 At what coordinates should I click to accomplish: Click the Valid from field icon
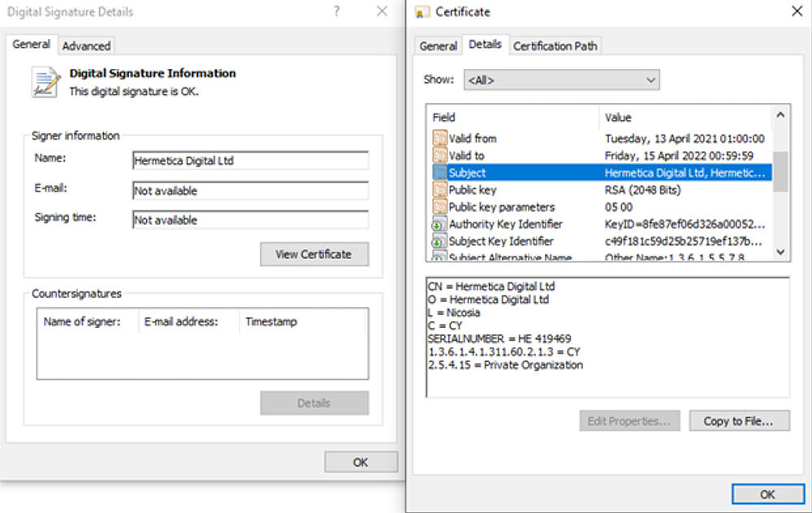tap(440, 139)
